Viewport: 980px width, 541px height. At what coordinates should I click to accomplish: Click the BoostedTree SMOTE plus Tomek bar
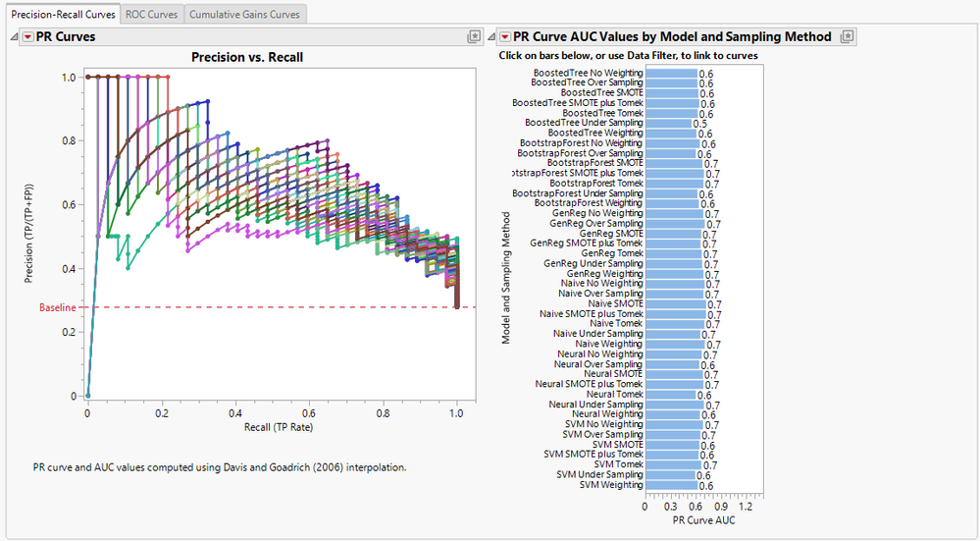(672, 102)
